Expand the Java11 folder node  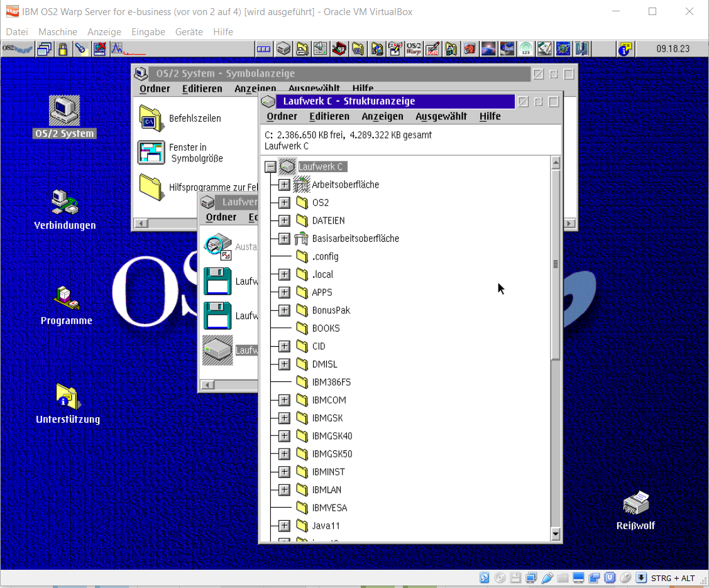tap(284, 526)
